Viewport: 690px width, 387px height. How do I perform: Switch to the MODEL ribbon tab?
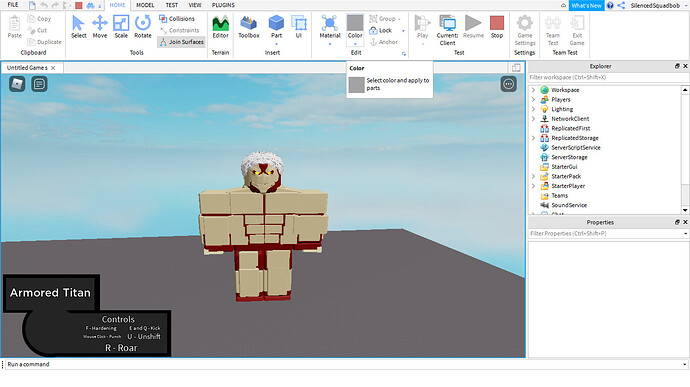pyautogui.click(x=145, y=5)
